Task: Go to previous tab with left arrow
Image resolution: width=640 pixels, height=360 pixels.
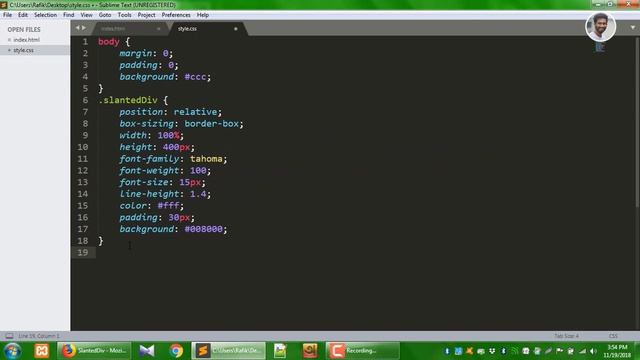Action: (x=78, y=28)
